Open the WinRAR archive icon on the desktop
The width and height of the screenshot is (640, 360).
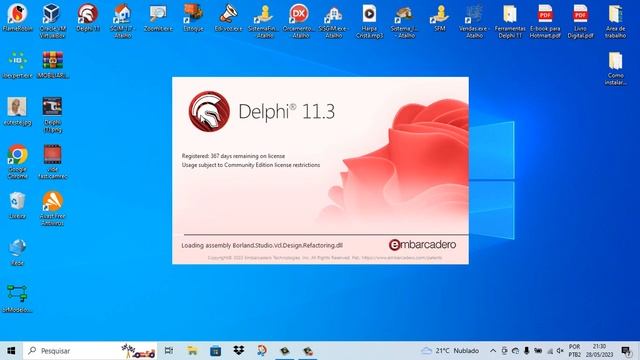tap(53, 64)
